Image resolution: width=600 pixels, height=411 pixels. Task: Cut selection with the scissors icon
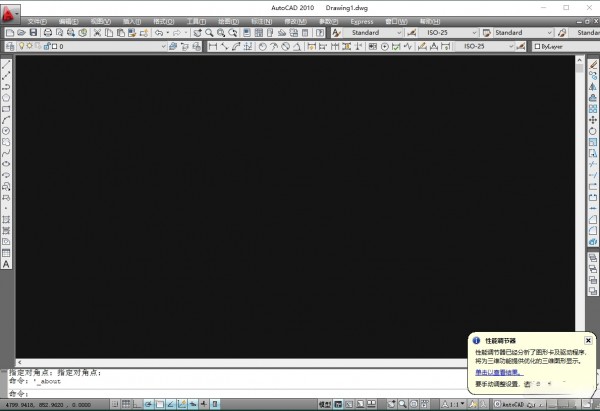pyautogui.click(x=97, y=33)
